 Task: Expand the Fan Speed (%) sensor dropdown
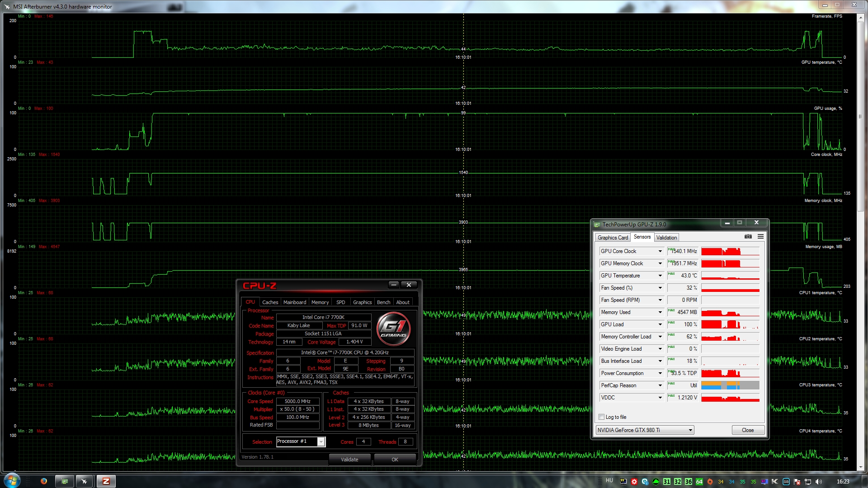(x=660, y=288)
